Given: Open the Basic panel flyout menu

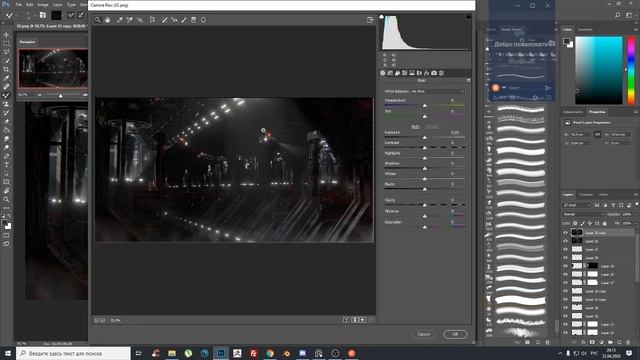Looking at the screenshot, I should pyautogui.click(x=468, y=80).
